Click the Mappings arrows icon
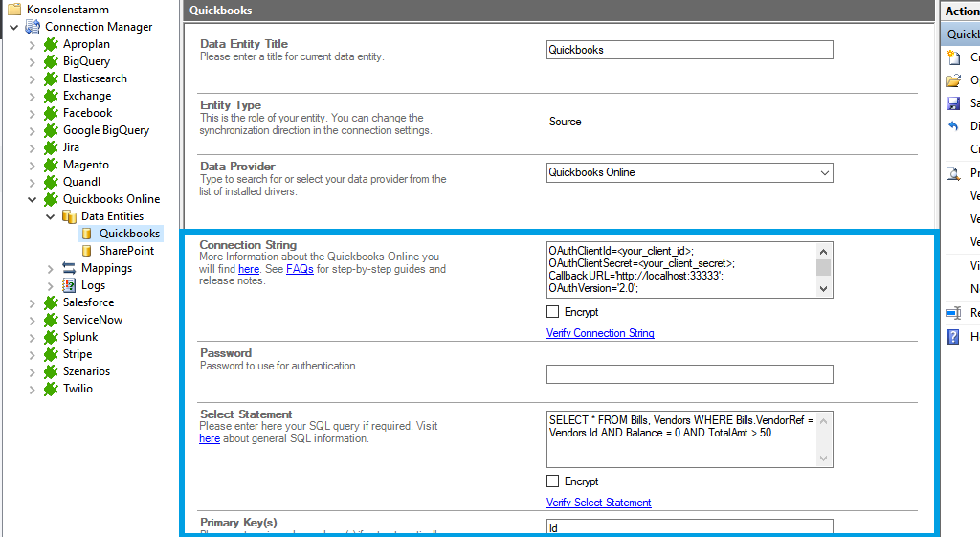The height and width of the screenshot is (537, 980). pyautogui.click(x=69, y=268)
